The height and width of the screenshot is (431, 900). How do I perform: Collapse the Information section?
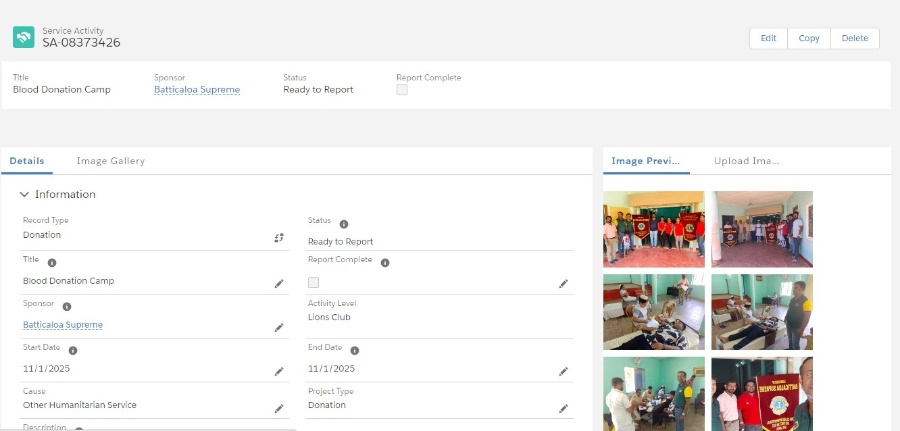coord(25,195)
